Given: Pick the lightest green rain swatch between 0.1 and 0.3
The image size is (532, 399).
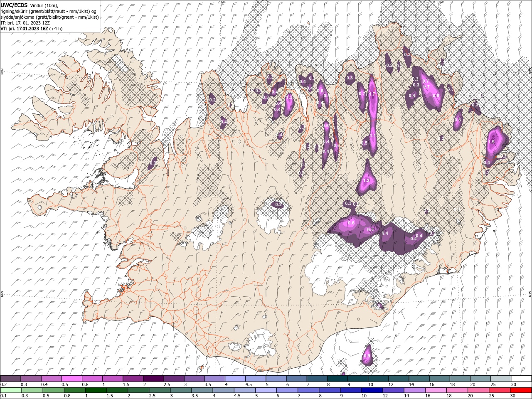Looking at the screenshot, I should [x=11, y=390].
